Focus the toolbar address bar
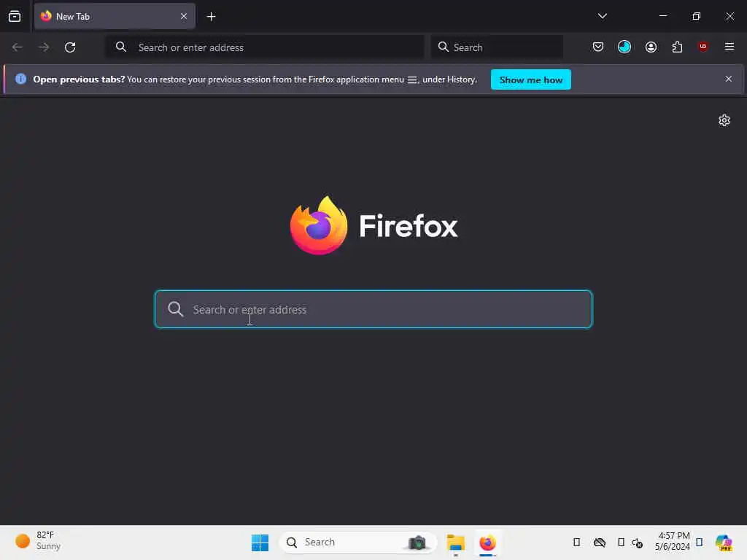 264,47
